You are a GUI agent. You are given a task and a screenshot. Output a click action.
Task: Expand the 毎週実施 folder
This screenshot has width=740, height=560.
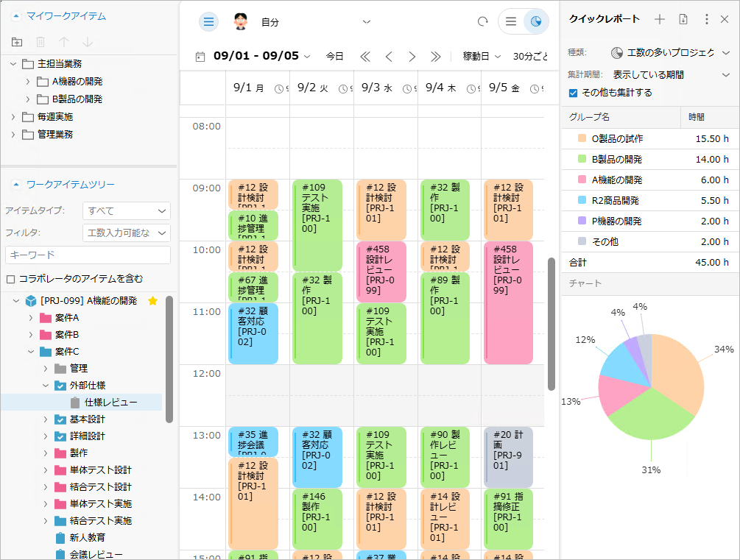pos(13,116)
